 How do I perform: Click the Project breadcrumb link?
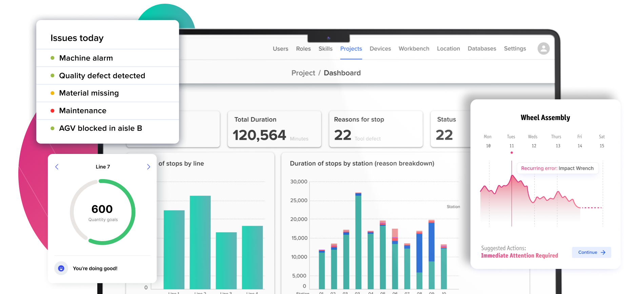pos(303,73)
